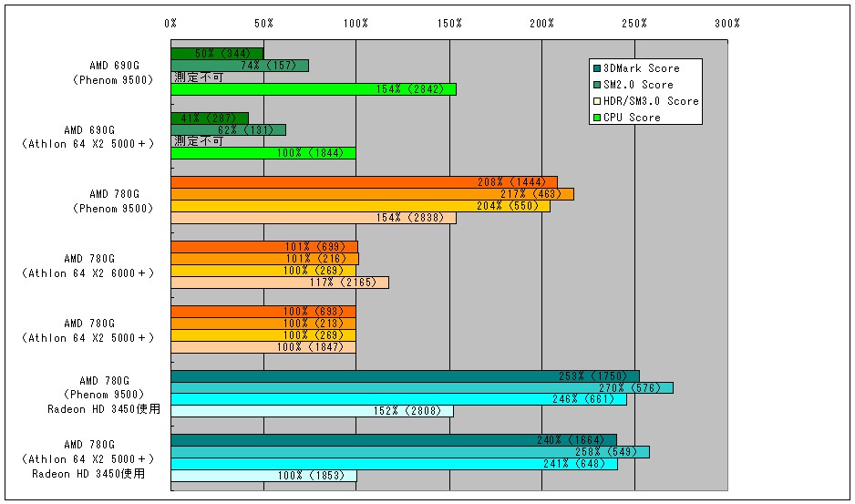Viewport: 855px width, 504px height.
Task: Click the 217% (463) bar
Action: 373,194
